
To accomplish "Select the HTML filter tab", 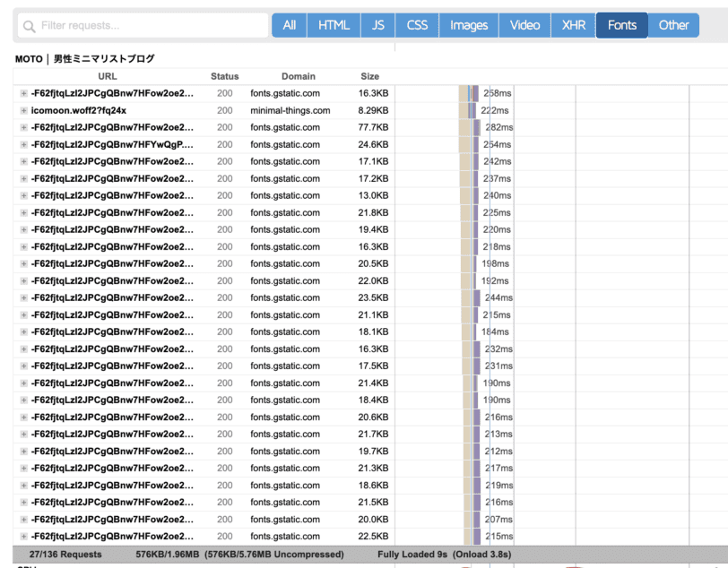I will point(334,25).
